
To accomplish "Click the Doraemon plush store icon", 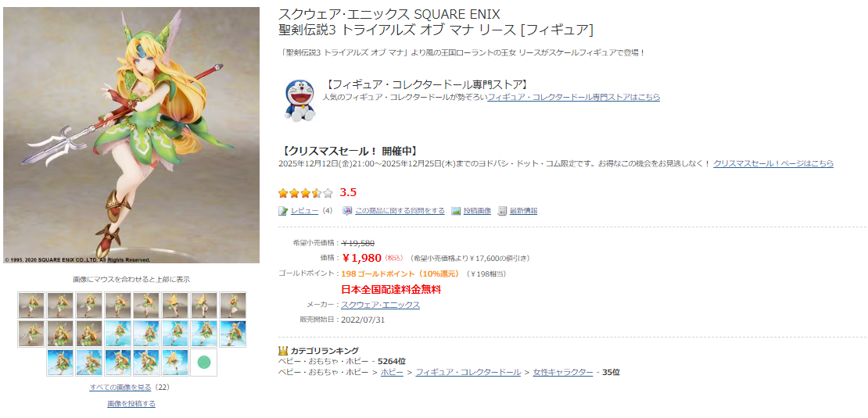I will pyautogui.click(x=300, y=100).
